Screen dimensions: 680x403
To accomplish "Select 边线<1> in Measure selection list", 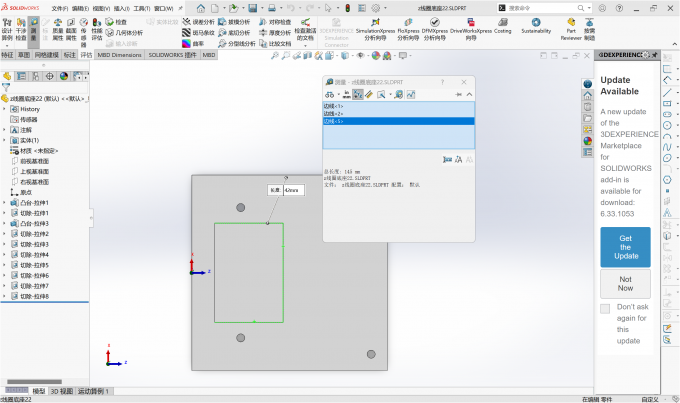I will (x=399, y=106).
